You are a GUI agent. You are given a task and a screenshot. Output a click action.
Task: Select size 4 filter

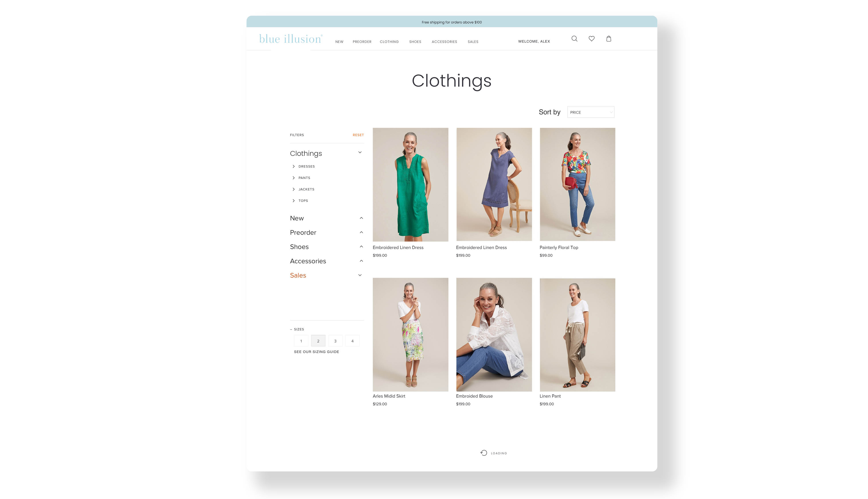click(352, 341)
